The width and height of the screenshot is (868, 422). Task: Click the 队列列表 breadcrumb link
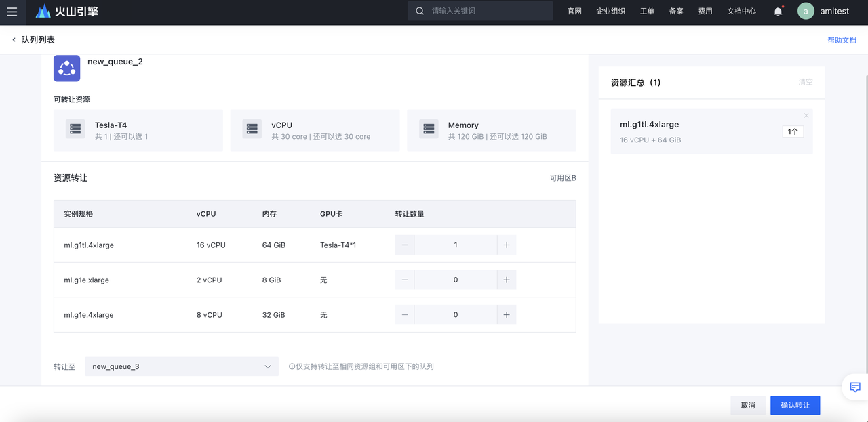(38, 40)
